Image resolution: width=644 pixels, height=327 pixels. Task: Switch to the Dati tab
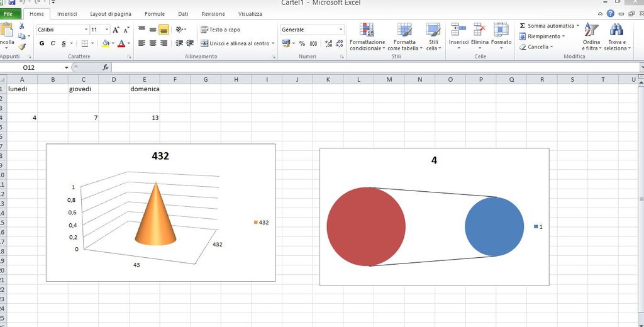pos(183,14)
